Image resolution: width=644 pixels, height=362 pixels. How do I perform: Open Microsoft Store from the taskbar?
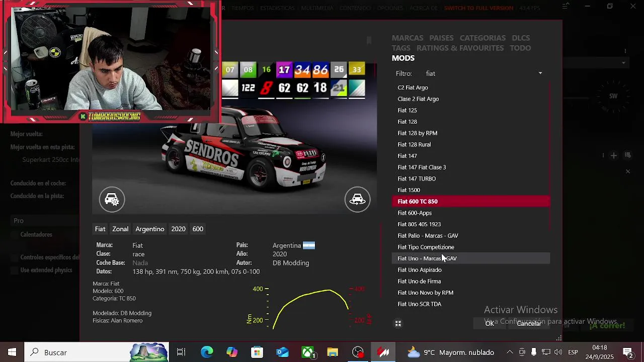point(257,352)
